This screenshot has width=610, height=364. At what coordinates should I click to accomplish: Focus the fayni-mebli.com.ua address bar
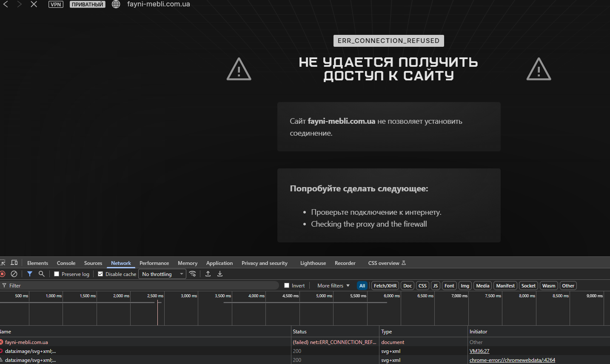click(159, 4)
